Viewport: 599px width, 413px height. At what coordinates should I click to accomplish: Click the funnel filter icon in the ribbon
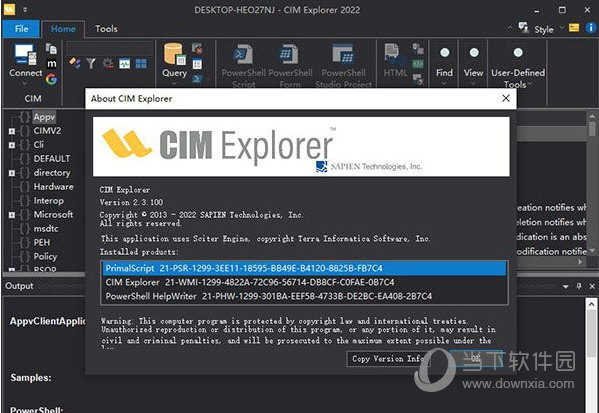coord(91,63)
